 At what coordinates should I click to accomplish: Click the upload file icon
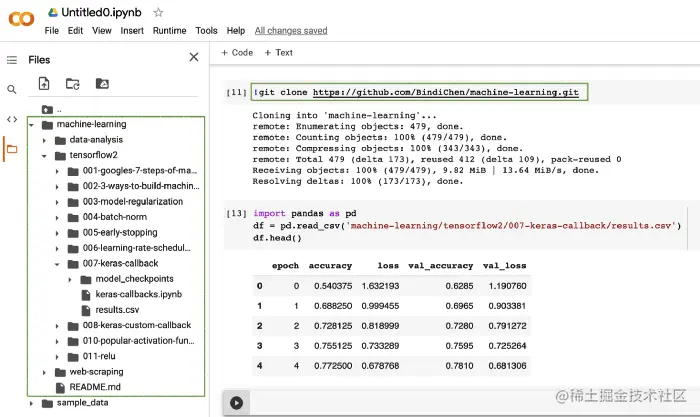coord(44,83)
